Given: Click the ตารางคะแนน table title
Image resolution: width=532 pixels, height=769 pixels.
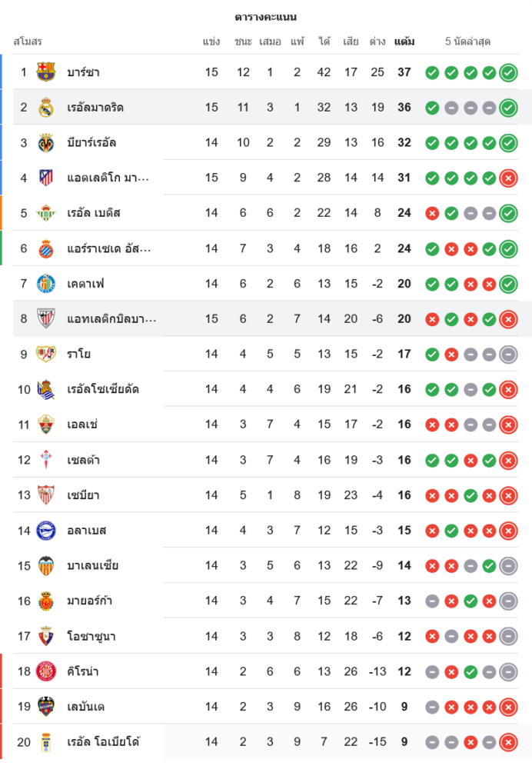Looking at the screenshot, I should 266,17.
